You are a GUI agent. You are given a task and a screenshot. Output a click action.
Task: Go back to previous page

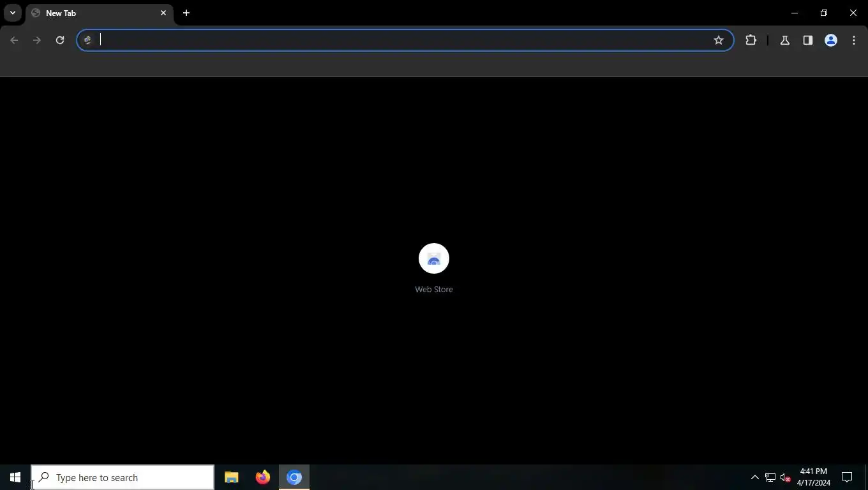point(14,40)
